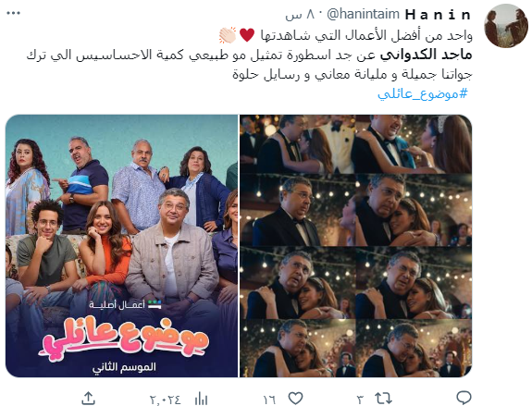532x406 pixels.
Task: Click the retweet count ٣
Action: pos(361,400)
